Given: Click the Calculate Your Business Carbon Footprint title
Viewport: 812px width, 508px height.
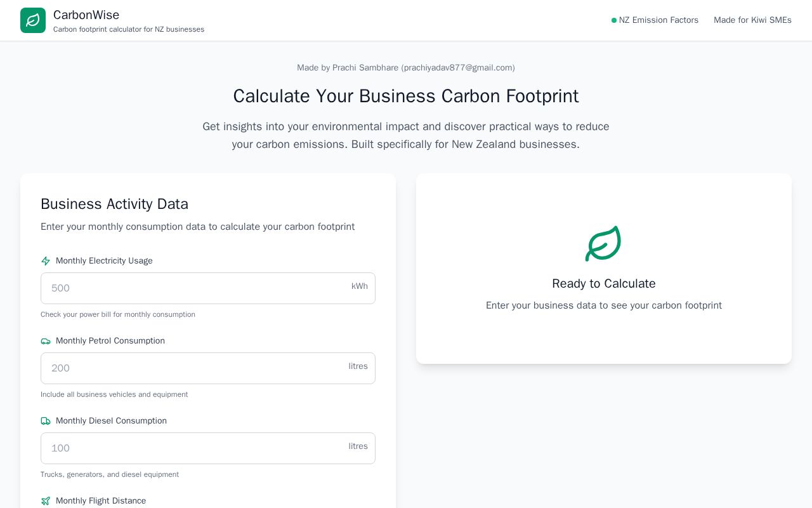Looking at the screenshot, I should click(x=406, y=96).
